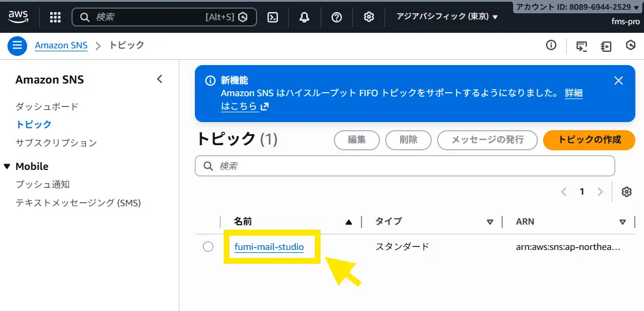Collapse the Mobile section in sidebar
This screenshot has height=311, width=644.
coord(7,166)
